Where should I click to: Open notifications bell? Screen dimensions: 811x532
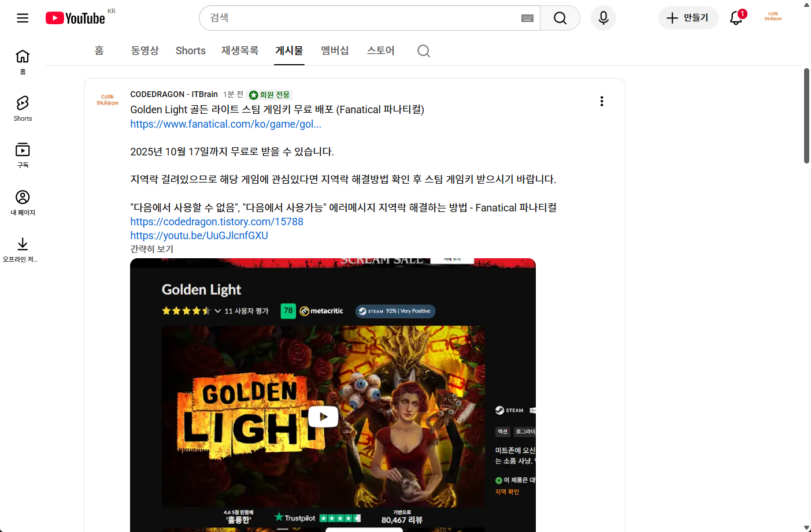click(x=736, y=18)
